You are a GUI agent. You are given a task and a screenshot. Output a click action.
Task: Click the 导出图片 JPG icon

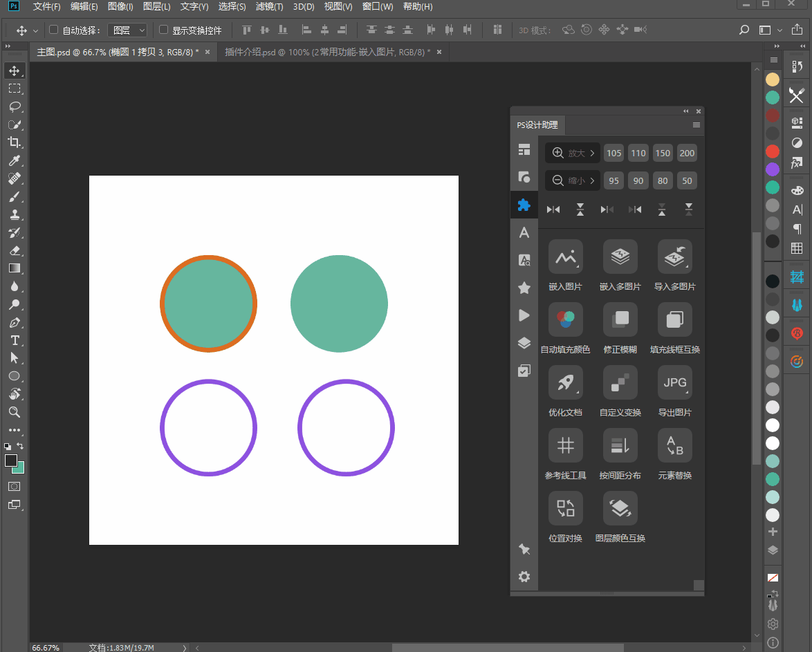tap(675, 383)
